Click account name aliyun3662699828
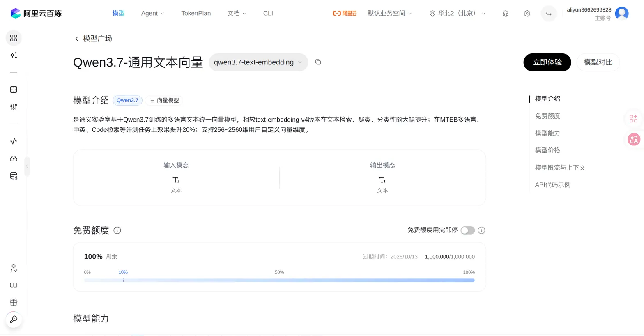Screen dimensions: 644x336 589,10
